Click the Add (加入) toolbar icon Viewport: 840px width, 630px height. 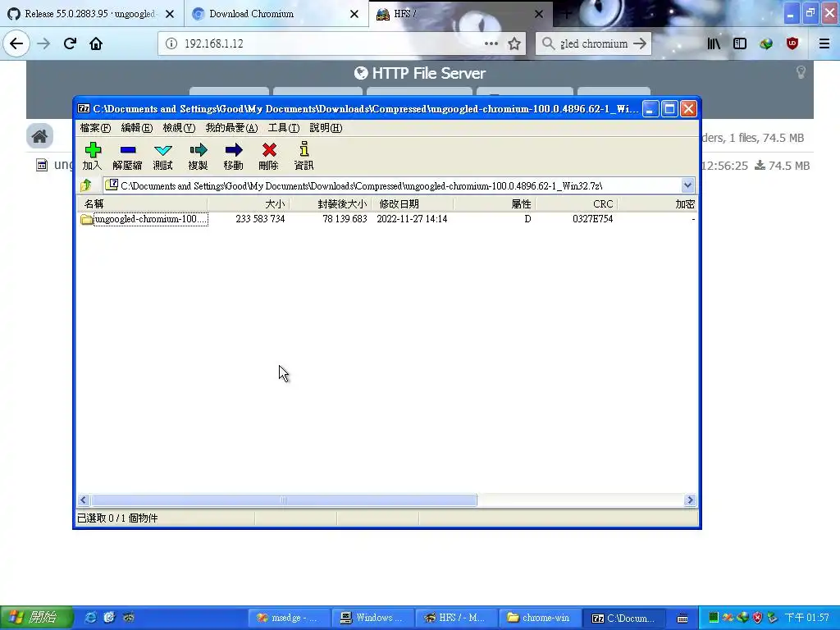point(93,156)
